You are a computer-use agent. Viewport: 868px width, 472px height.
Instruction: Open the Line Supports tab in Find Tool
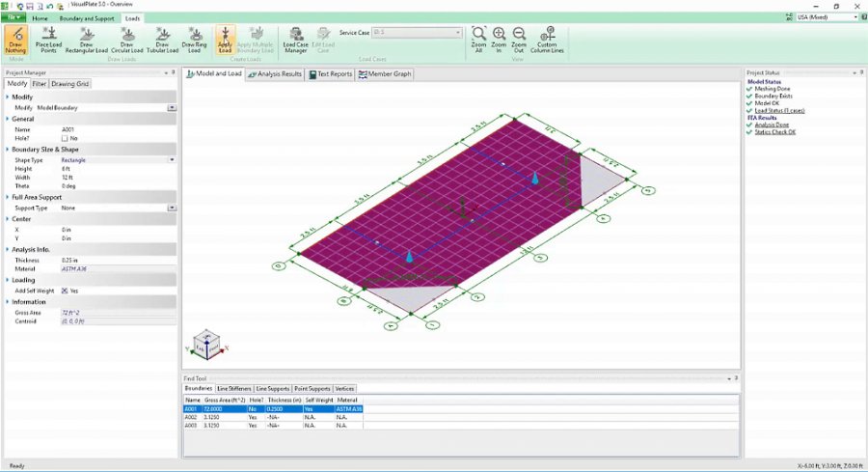(272, 389)
